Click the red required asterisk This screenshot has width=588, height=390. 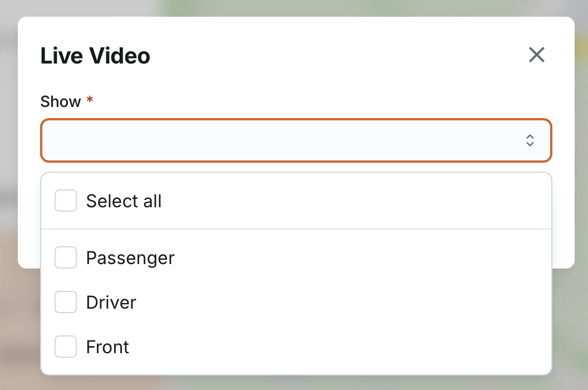point(89,101)
